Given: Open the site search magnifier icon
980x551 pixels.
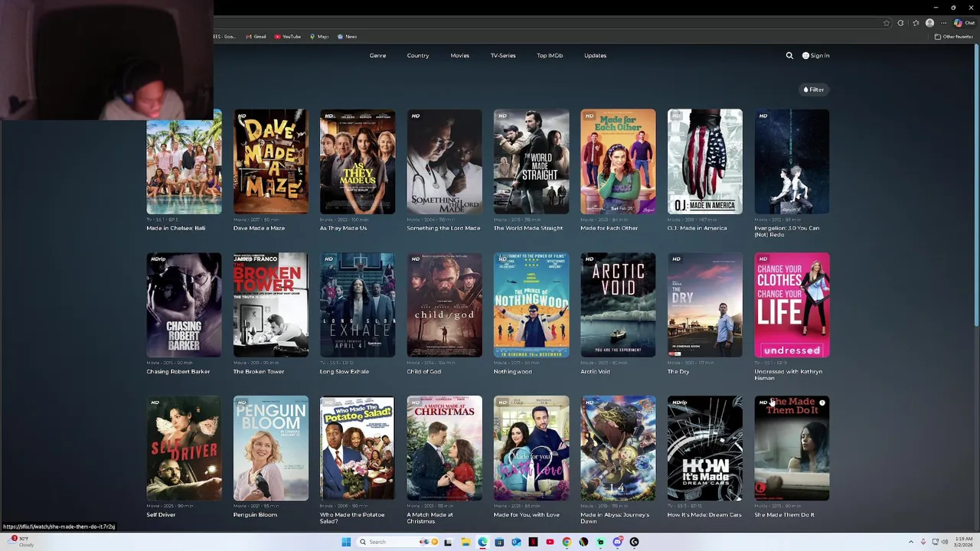Looking at the screenshot, I should coord(789,56).
